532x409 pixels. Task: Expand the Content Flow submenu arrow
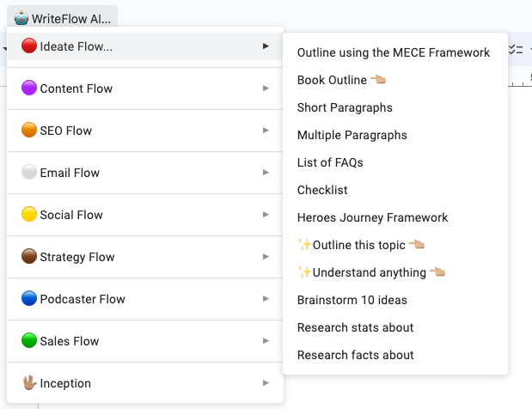266,89
